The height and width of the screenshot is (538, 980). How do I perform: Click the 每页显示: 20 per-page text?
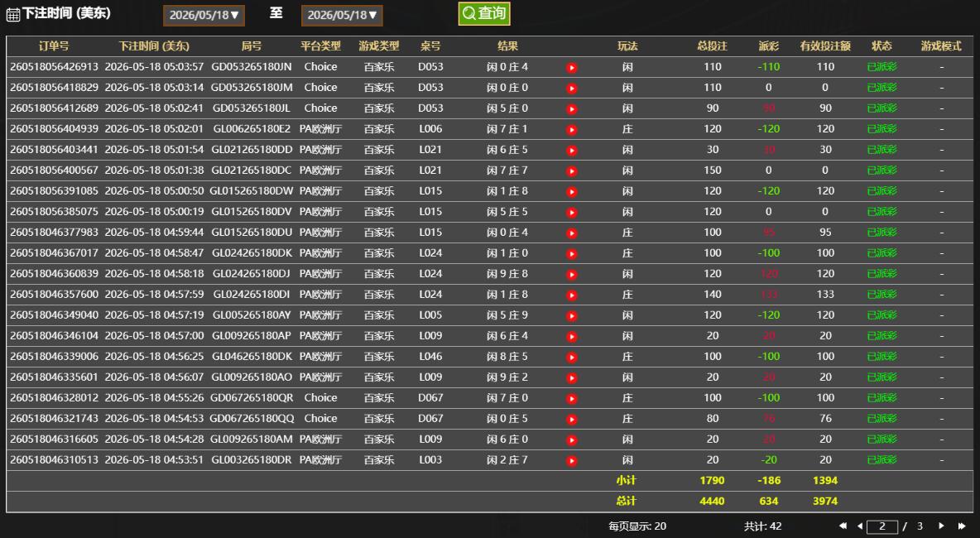tap(637, 526)
